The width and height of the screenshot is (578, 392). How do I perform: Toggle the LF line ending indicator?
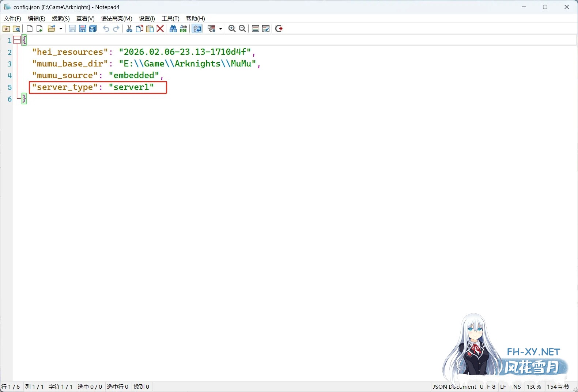(503, 387)
